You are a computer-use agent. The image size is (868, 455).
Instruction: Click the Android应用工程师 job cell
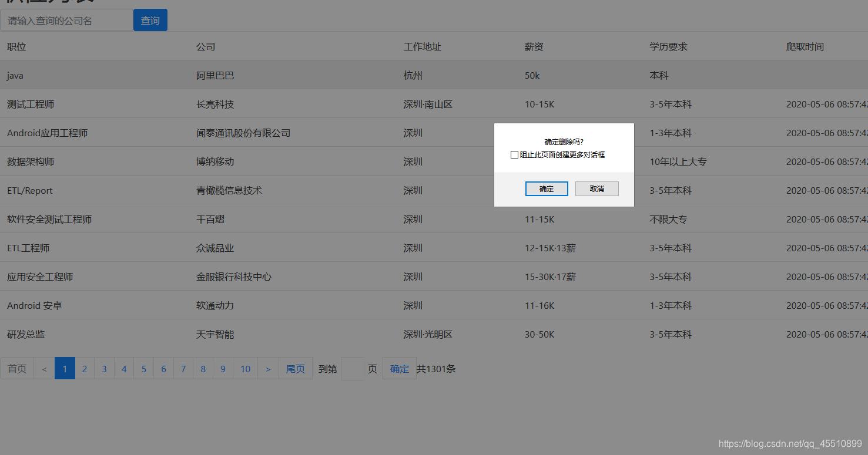tap(48, 133)
